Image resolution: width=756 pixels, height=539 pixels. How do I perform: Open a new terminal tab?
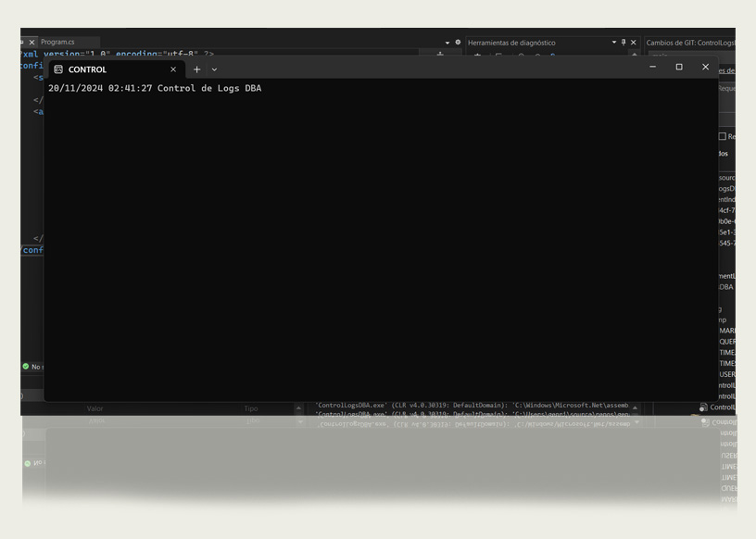click(x=196, y=69)
